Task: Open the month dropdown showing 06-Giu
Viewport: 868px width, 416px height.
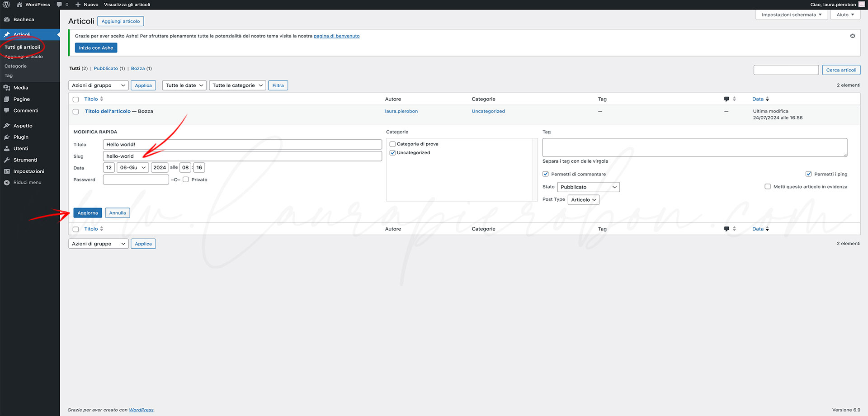Action: coord(133,168)
